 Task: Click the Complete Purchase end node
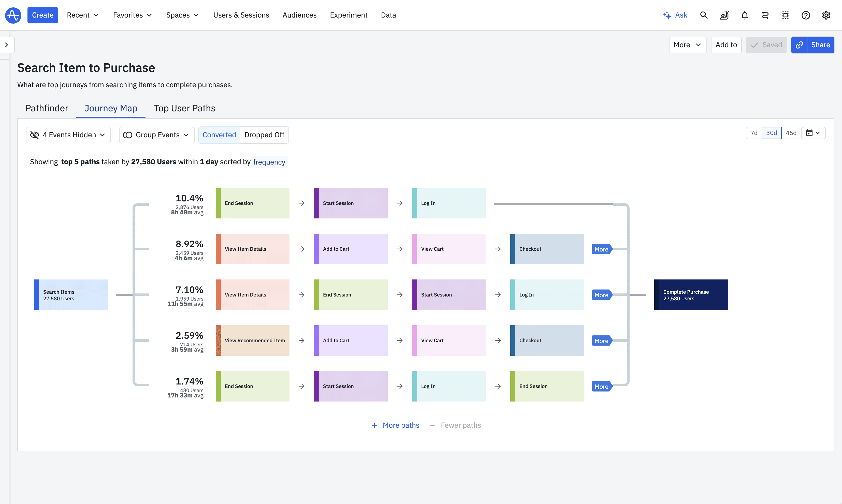tap(691, 295)
